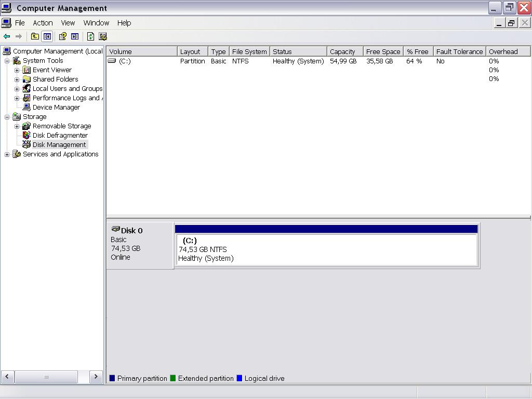The height and width of the screenshot is (399, 532).
Task: Expand the Performance Logs node
Action: [x=17, y=98]
